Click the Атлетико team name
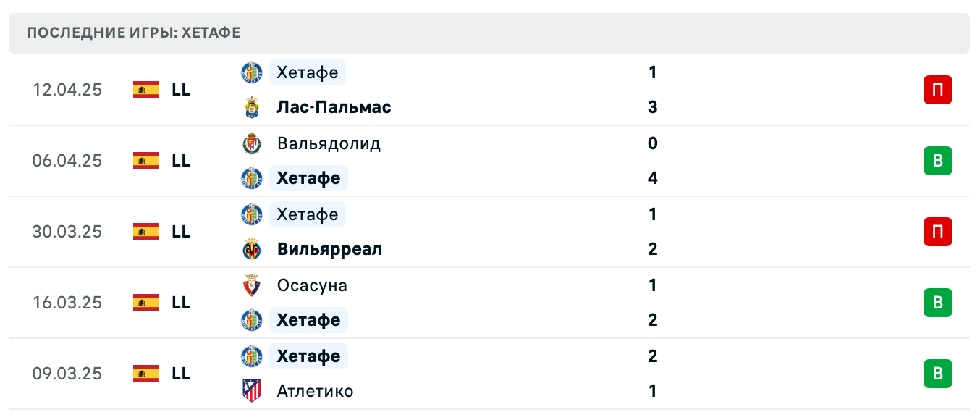Viewport: 980px width, 420px height. click(315, 391)
